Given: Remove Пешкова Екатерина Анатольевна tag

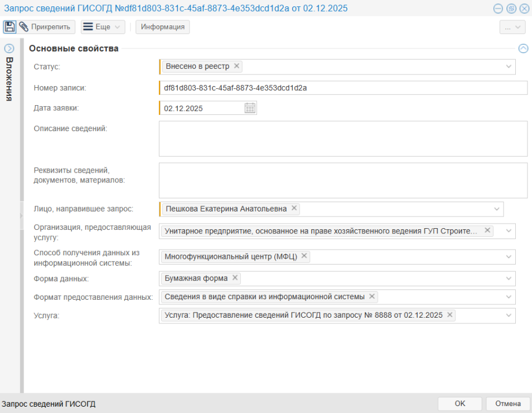Looking at the screenshot, I should (295, 209).
